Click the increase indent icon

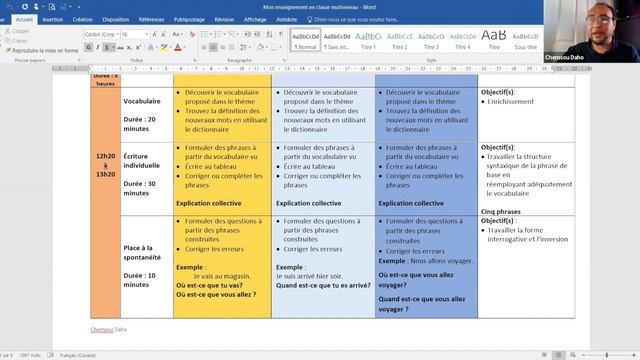pos(257,35)
